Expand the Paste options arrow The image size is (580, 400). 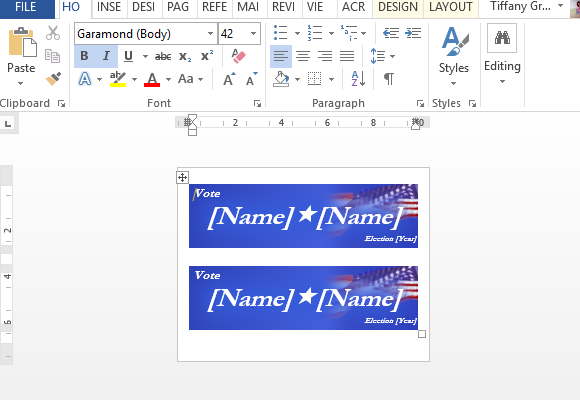pyautogui.click(x=21, y=84)
